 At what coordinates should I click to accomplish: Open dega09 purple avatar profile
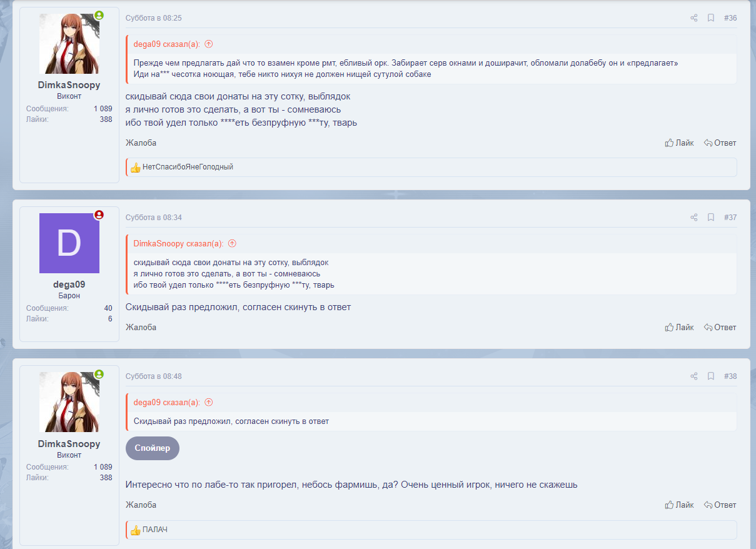tap(69, 243)
